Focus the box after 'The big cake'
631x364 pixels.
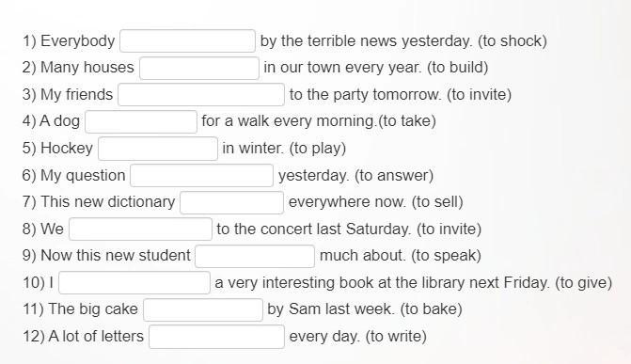203,309
